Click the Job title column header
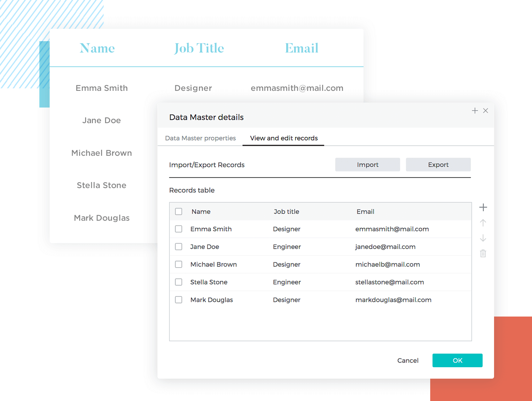The image size is (532, 401). [x=286, y=212]
